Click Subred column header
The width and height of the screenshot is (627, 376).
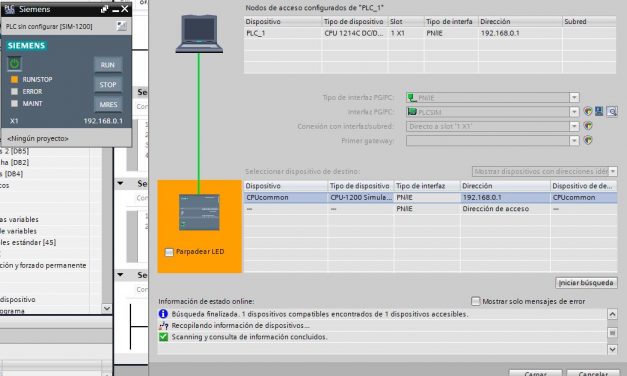[x=589, y=22]
